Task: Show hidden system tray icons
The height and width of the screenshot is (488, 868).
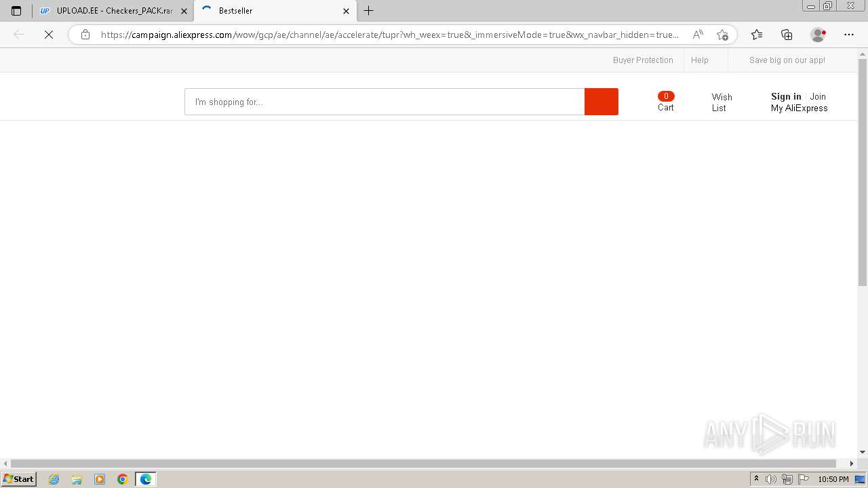Action: pyautogui.click(x=757, y=479)
